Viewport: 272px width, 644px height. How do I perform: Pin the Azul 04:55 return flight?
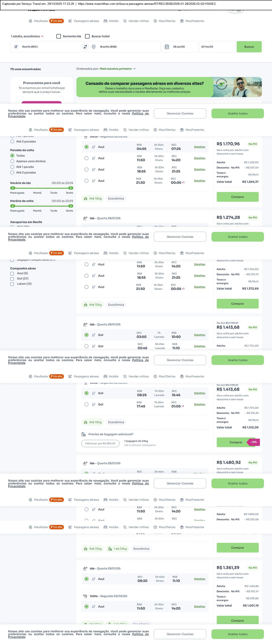coord(94,147)
